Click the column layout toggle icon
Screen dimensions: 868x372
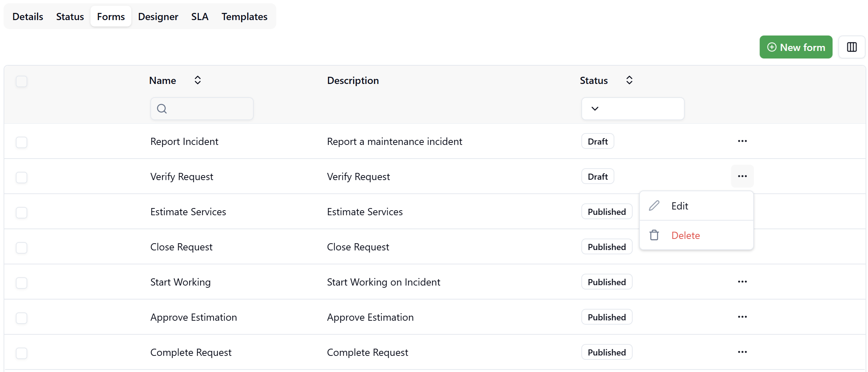click(851, 47)
